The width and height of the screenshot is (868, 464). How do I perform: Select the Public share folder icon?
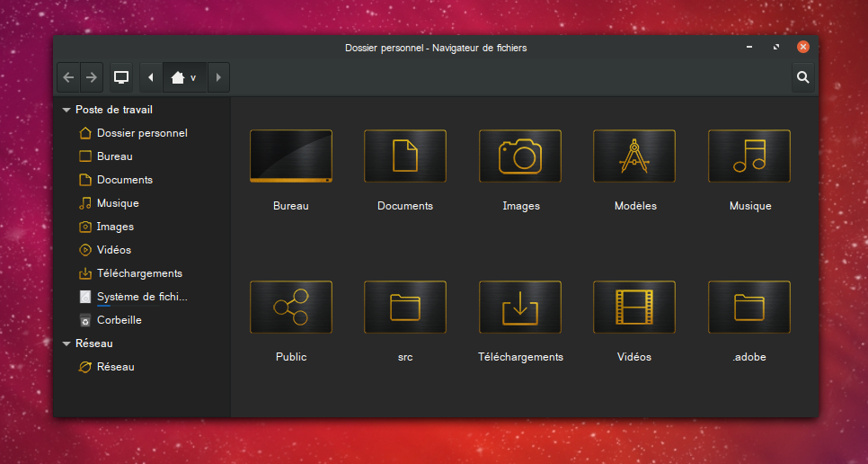pyautogui.click(x=291, y=308)
